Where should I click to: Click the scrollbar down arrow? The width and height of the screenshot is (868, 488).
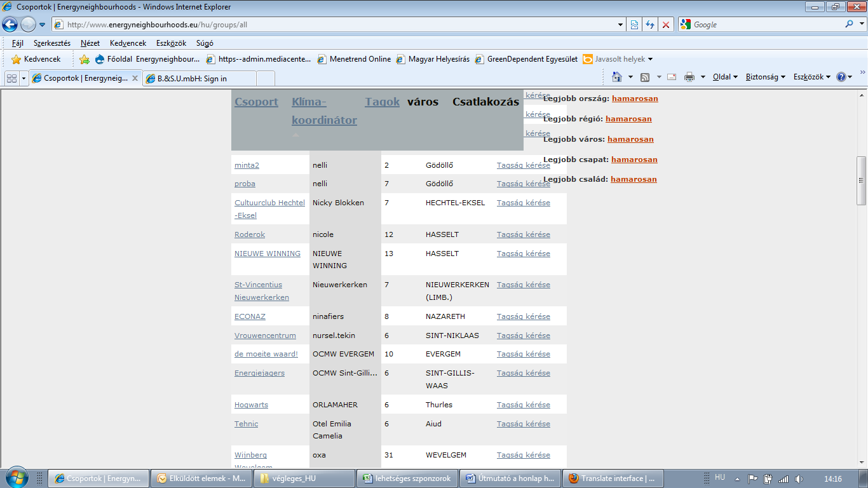tap(862, 463)
